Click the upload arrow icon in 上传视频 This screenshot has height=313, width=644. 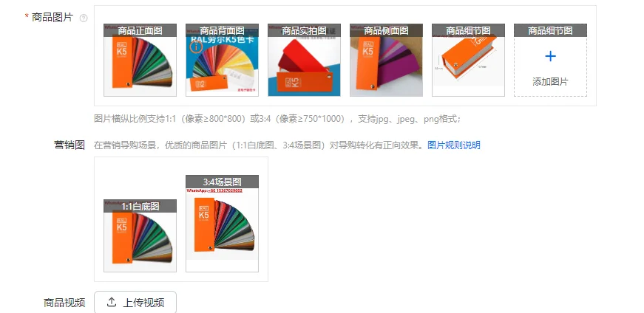112,303
